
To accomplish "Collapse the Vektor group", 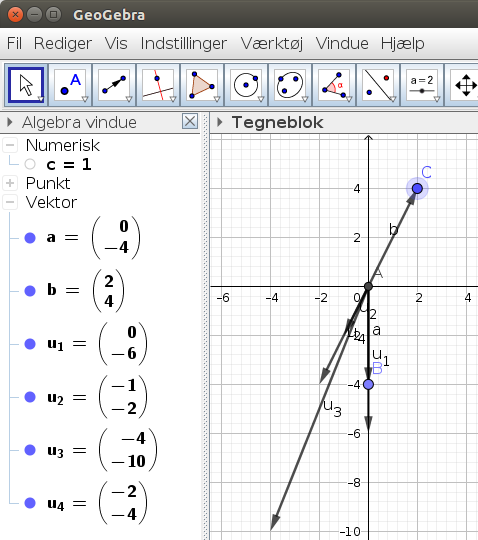I will (x=10, y=202).
